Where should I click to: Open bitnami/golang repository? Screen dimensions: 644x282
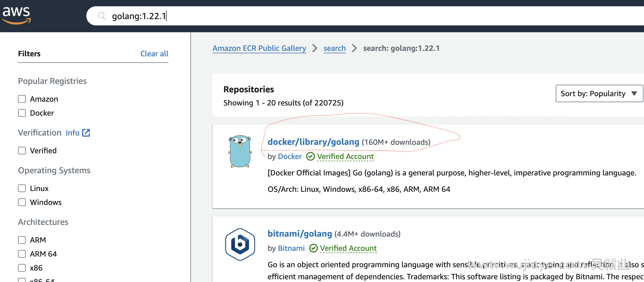(300, 234)
